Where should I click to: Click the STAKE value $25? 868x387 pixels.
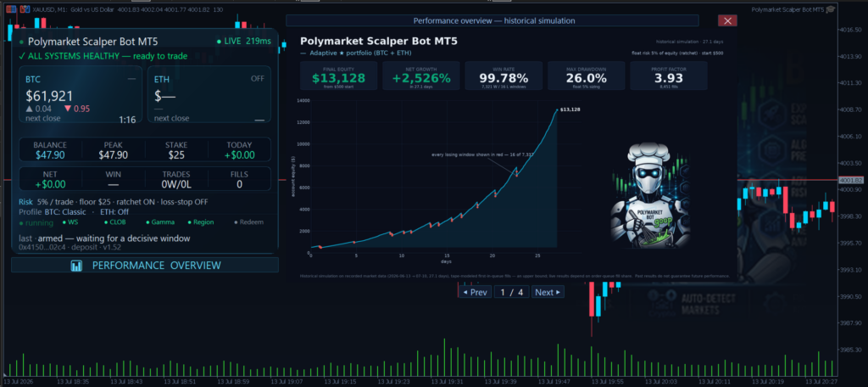click(176, 154)
